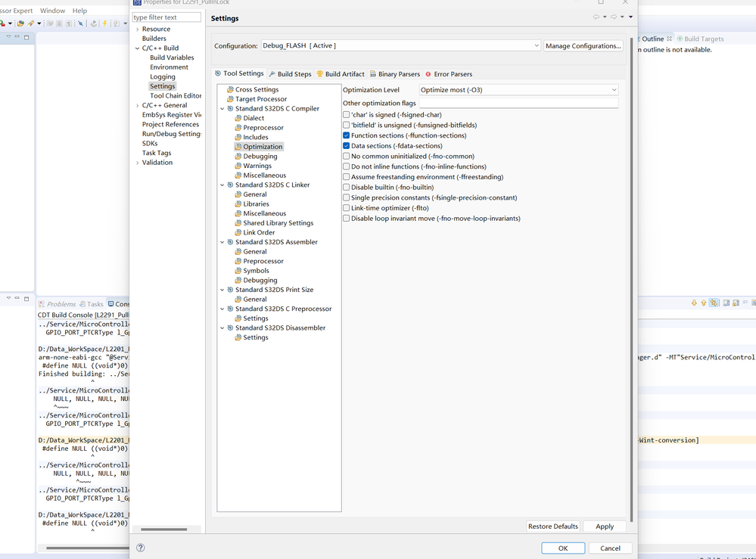
Task: Click Manage Configurations button
Action: (583, 46)
